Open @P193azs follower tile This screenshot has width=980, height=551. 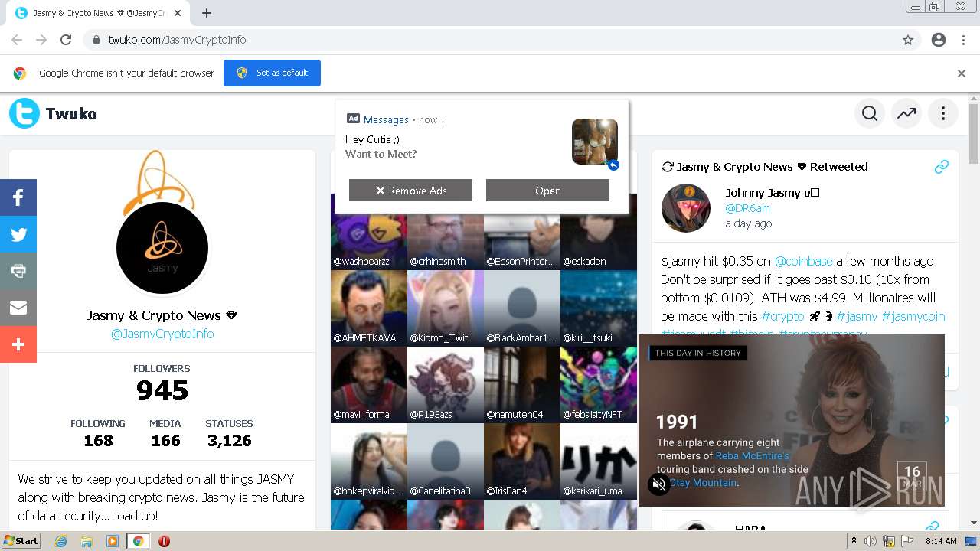446,385
